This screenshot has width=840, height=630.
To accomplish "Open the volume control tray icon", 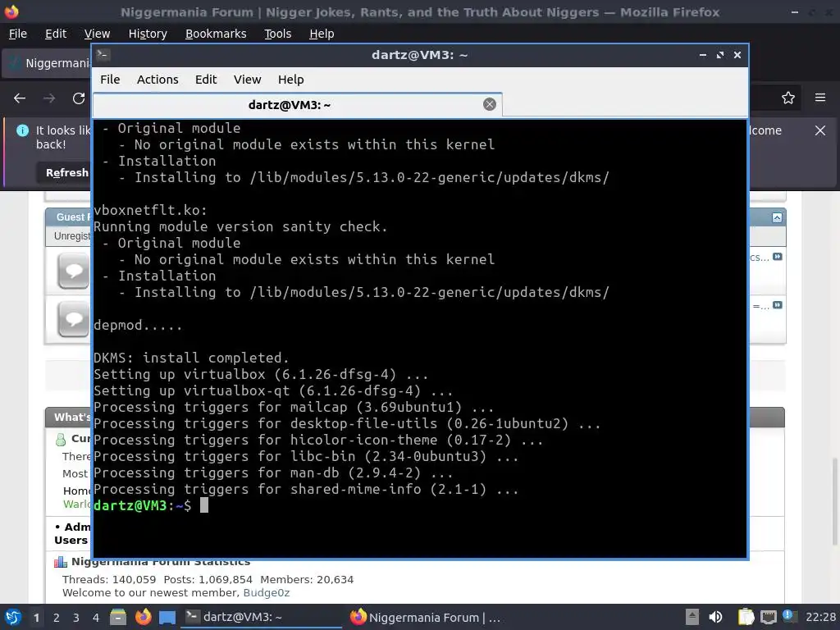I will (715, 617).
